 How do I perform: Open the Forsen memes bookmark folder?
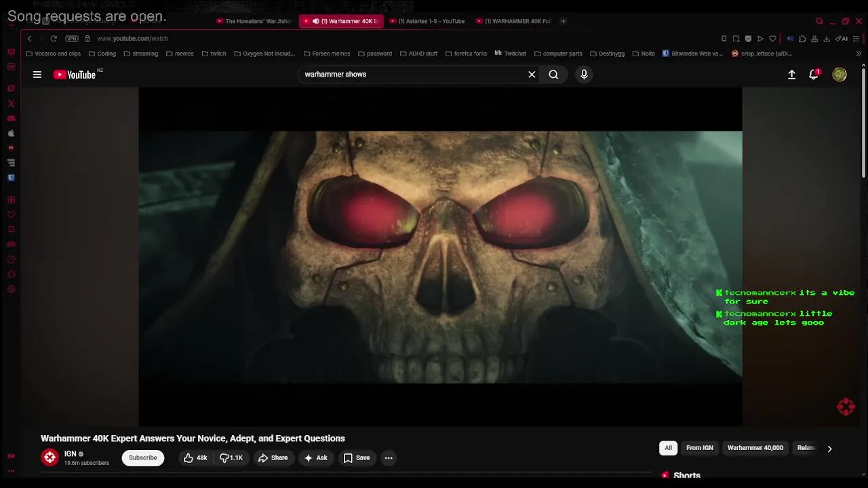pyautogui.click(x=326, y=54)
